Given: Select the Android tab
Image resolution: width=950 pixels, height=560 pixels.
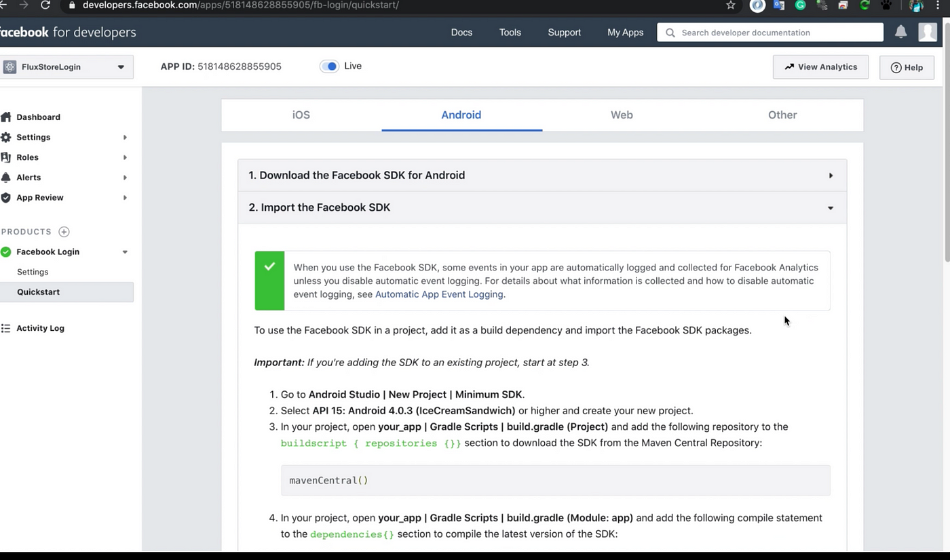Looking at the screenshot, I should tap(461, 115).
